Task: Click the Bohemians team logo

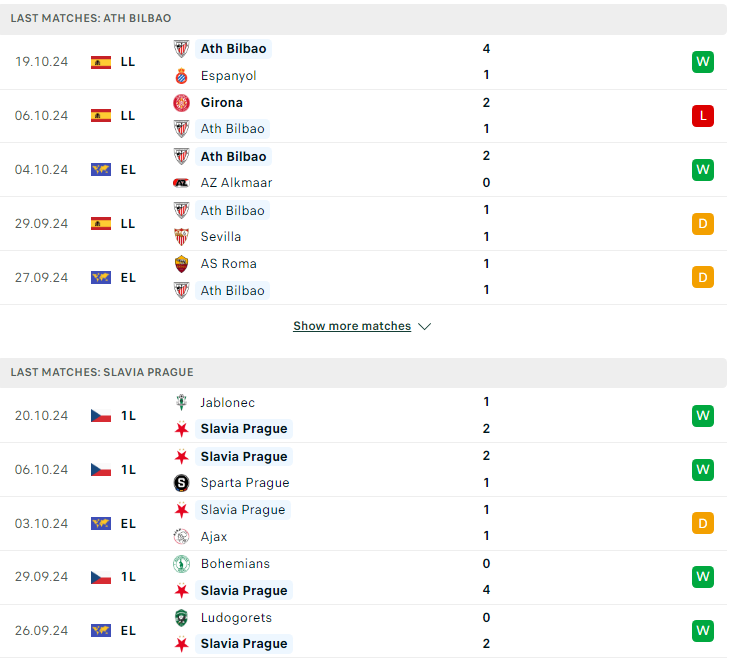Action: tap(181, 564)
